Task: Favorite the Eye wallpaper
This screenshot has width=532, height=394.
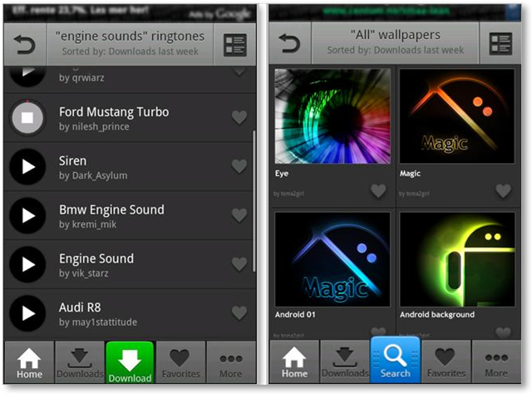Action: pos(378,190)
